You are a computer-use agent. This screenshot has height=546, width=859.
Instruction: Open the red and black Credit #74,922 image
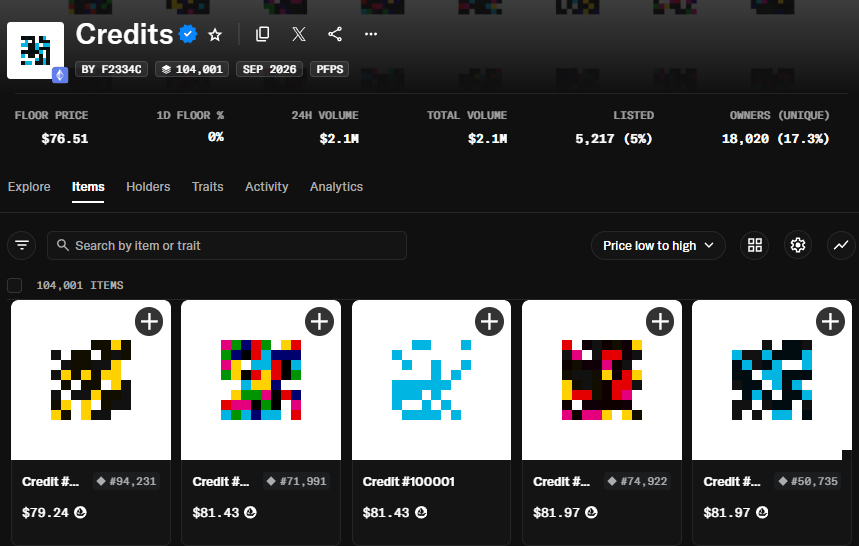coord(602,380)
